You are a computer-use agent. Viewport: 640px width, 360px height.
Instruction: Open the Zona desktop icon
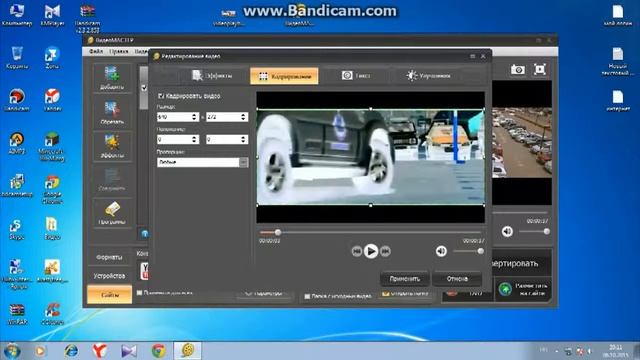click(52, 58)
